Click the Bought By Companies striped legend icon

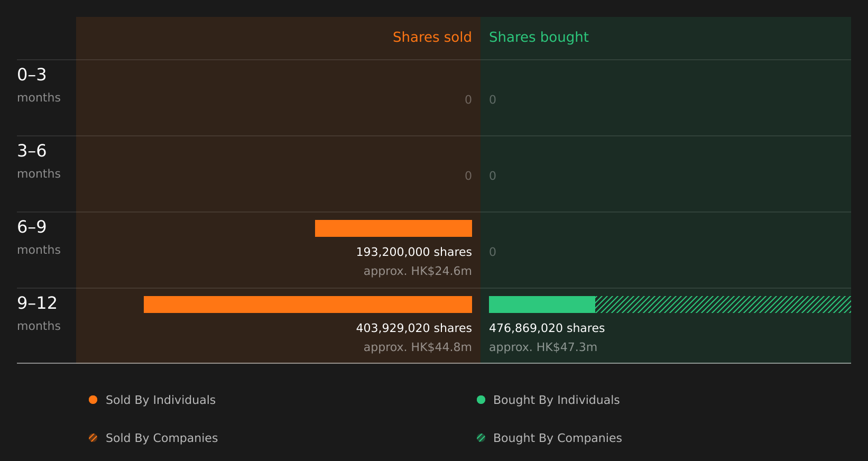tap(481, 438)
